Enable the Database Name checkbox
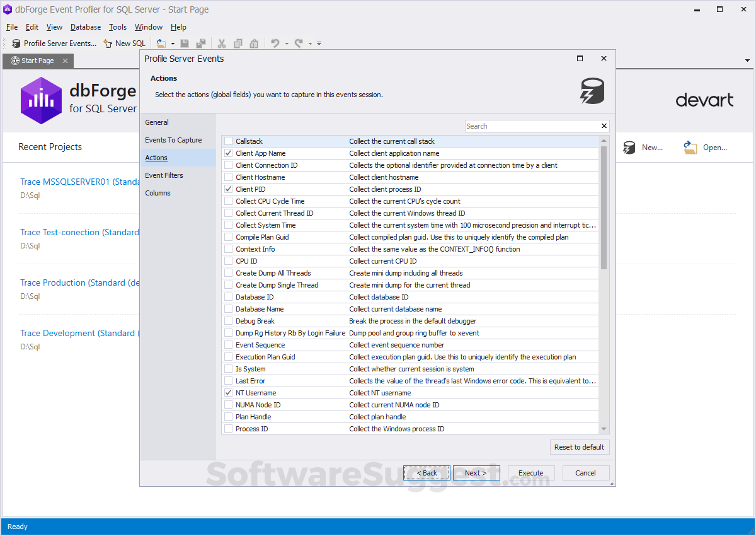The height and width of the screenshot is (536, 756). pyautogui.click(x=228, y=309)
